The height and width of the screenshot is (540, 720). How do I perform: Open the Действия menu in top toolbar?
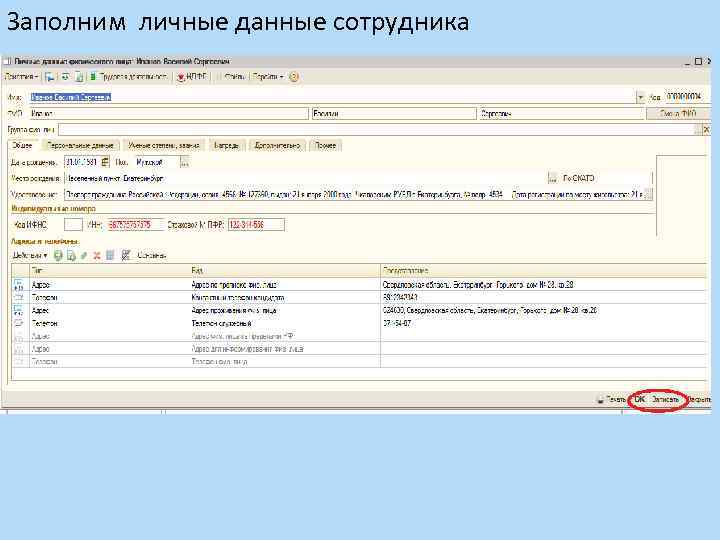click(21, 77)
